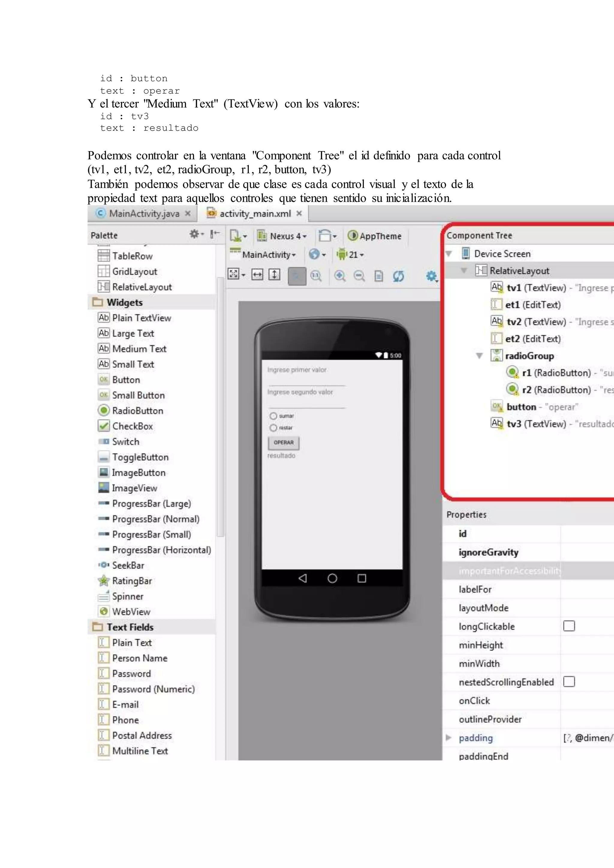Pick Switch widget from Palette

(119, 441)
